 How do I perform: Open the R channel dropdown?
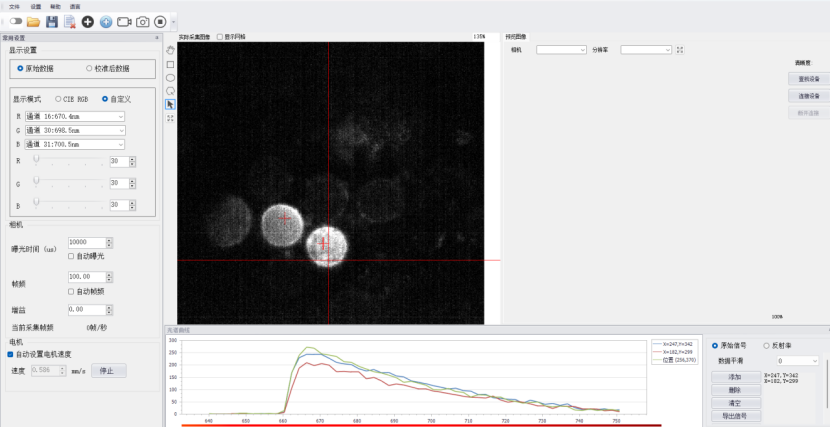click(x=75, y=117)
